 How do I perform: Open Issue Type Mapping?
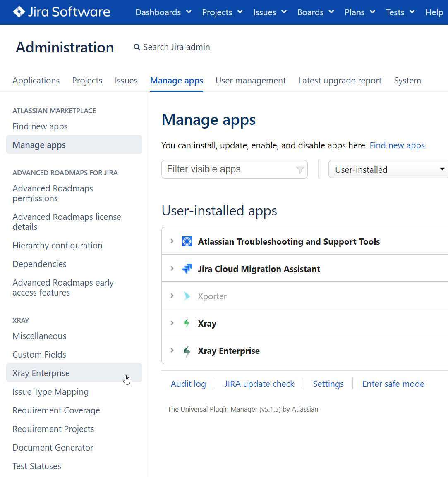pyautogui.click(x=50, y=392)
